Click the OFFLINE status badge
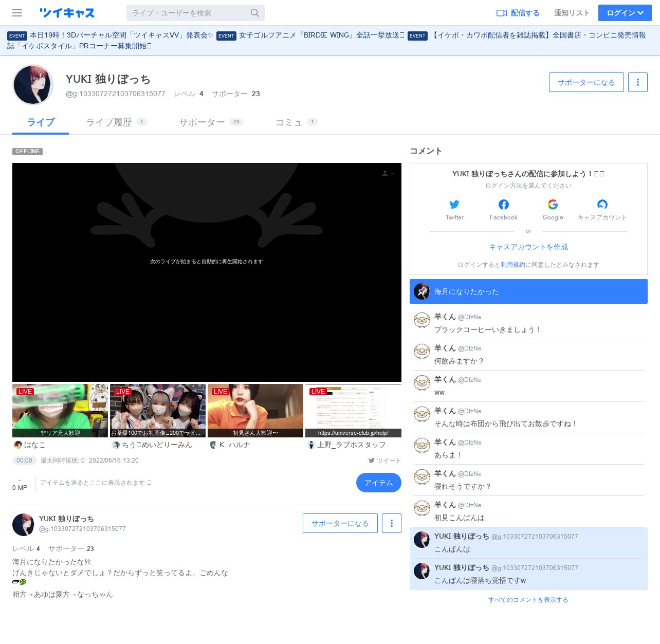 coord(27,152)
